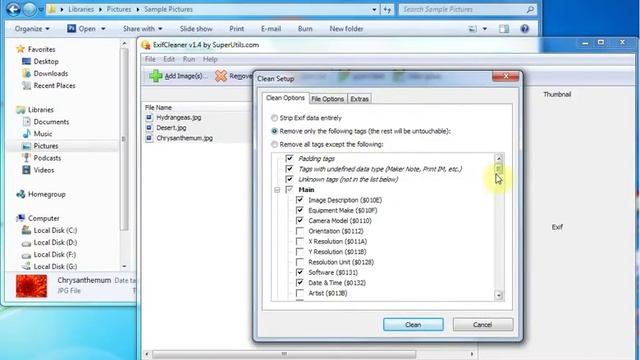
Task: Uncheck Camera Model ($0110) checkbox
Action: (300, 220)
